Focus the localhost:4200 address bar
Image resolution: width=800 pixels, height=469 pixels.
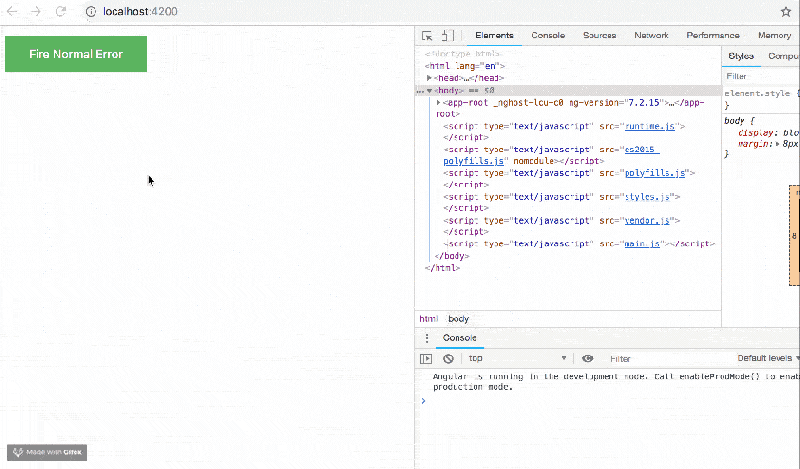coord(140,12)
